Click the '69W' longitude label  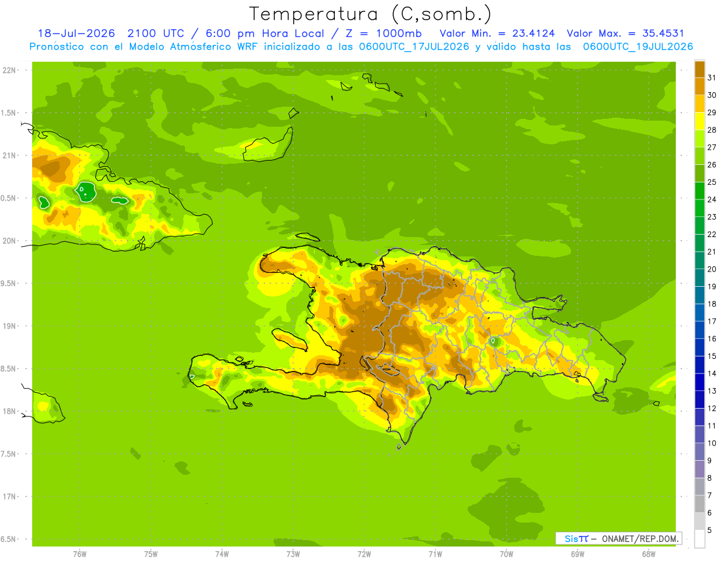(577, 554)
